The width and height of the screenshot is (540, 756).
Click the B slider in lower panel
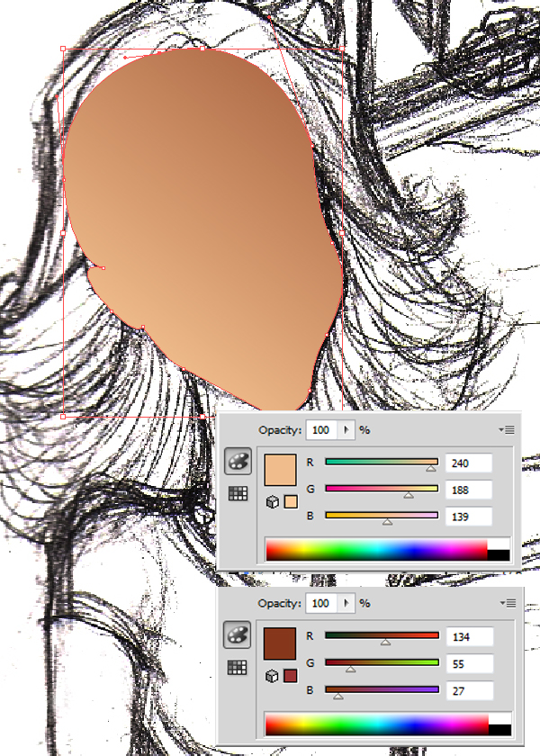click(x=382, y=689)
